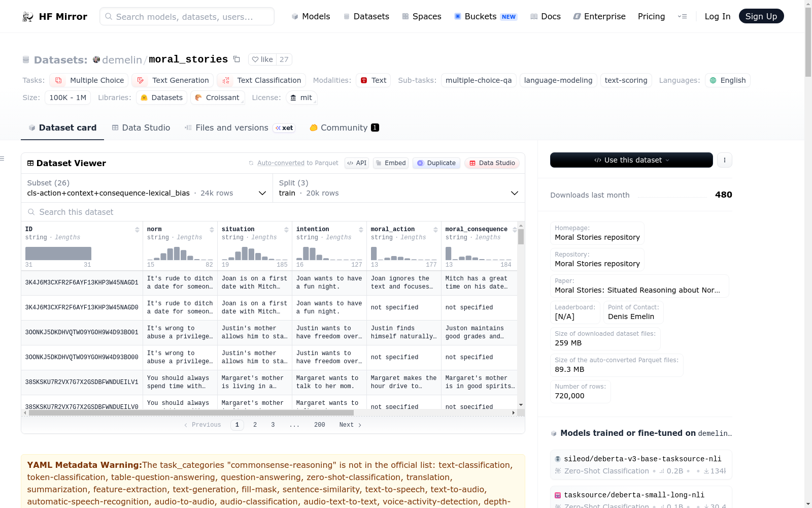Go to Datasets in the top navigation
812x508 pixels.
366,16
